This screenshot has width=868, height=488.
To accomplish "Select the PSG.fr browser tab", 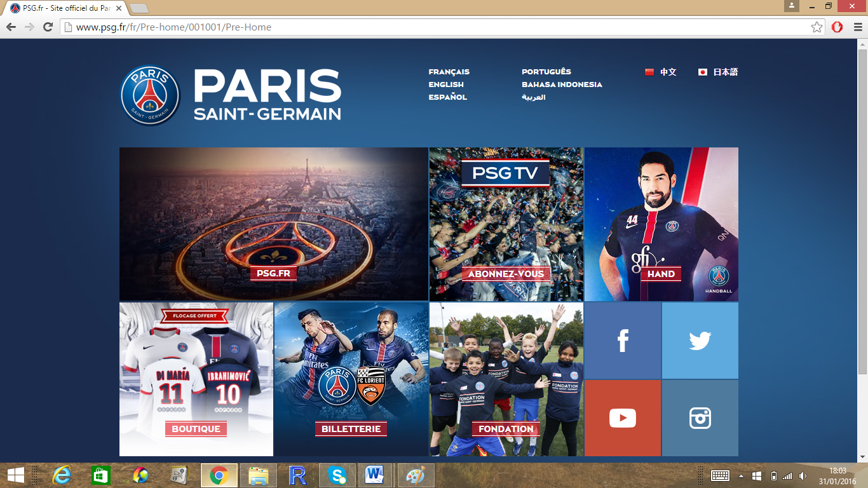I will point(67,8).
